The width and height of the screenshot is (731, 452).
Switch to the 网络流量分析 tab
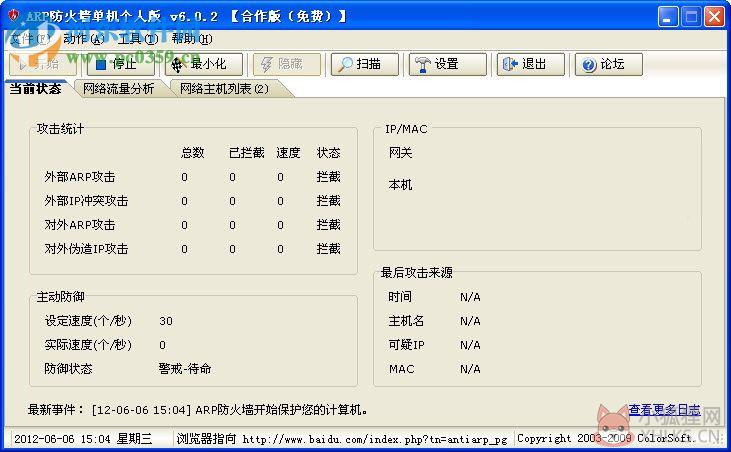click(118, 89)
